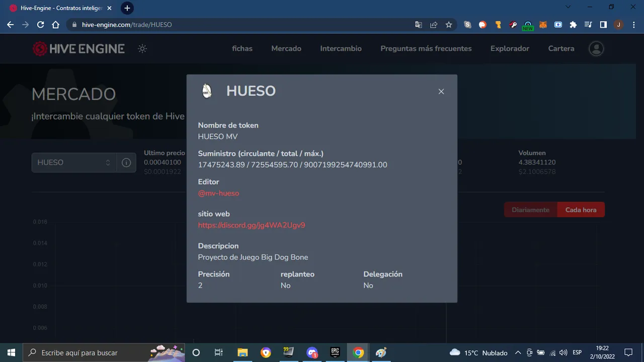Image resolution: width=644 pixels, height=362 pixels.
Task: Open the Skype extension icon
Action: pos(467,25)
